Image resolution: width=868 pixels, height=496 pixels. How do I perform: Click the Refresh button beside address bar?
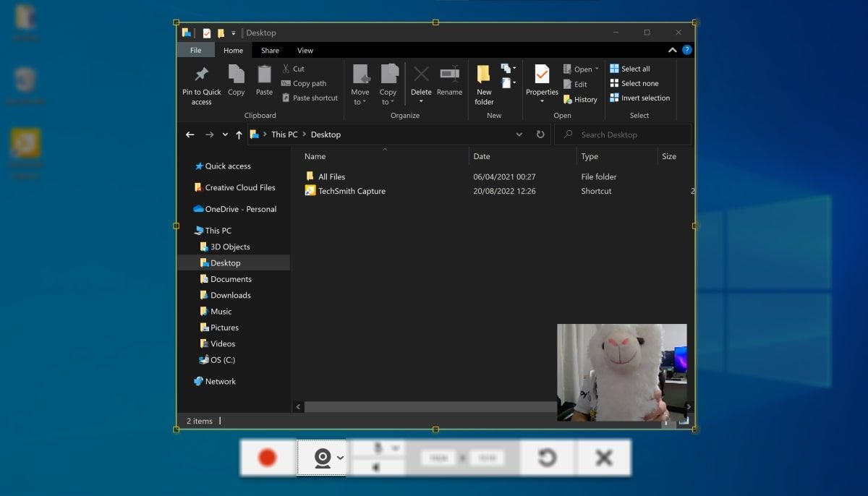pyautogui.click(x=540, y=134)
